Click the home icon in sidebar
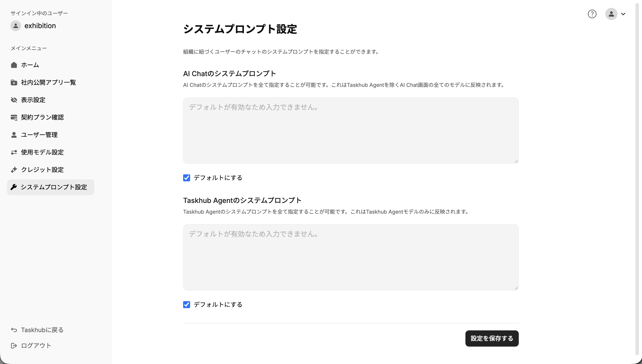 pyautogui.click(x=14, y=65)
